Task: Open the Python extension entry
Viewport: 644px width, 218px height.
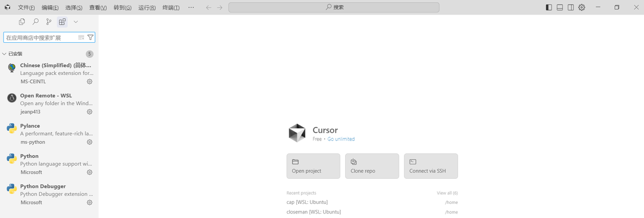Action: [x=49, y=163]
